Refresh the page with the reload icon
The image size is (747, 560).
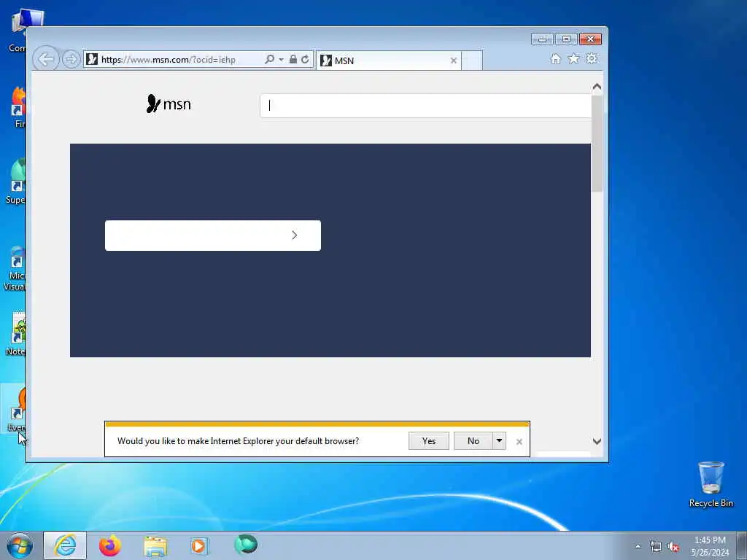[x=306, y=60]
